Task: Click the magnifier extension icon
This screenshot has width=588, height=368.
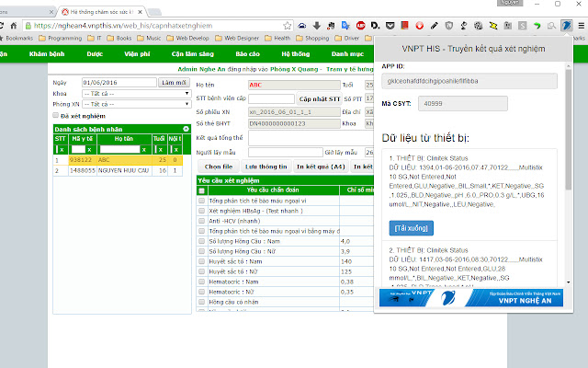Action: 551,26
